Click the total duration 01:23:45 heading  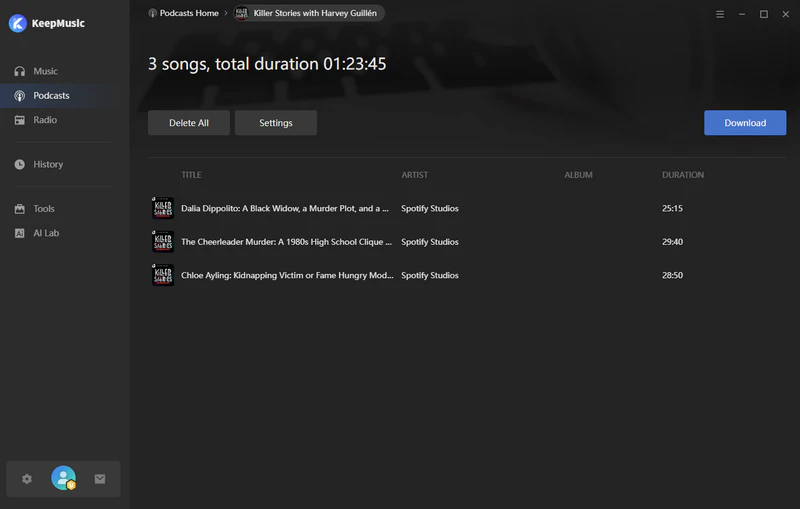pyautogui.click(x=267, y=64)
